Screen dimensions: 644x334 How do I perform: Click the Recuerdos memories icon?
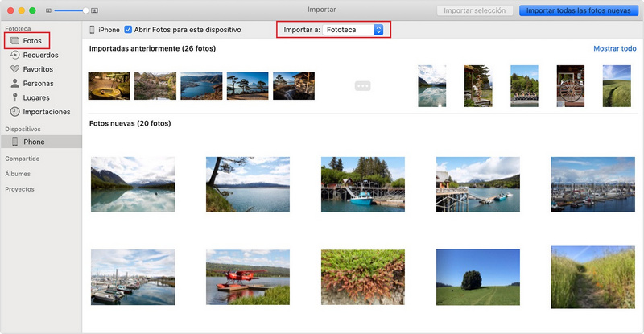[x=14, y=55]
